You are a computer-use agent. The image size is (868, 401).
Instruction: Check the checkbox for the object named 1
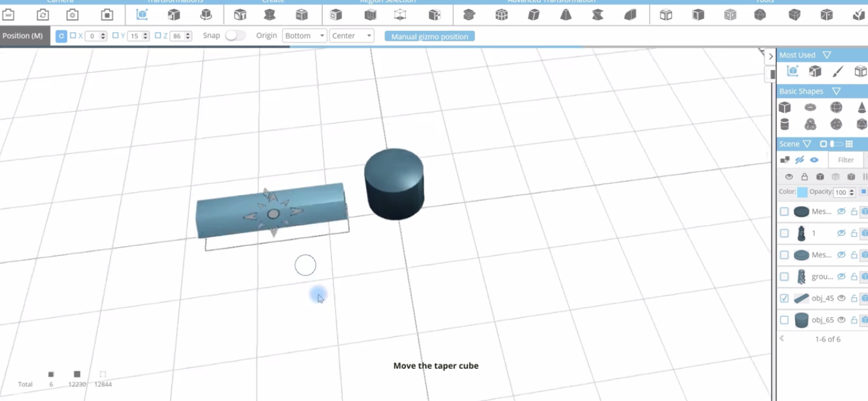pyautogui.click(x=784, y=233)
